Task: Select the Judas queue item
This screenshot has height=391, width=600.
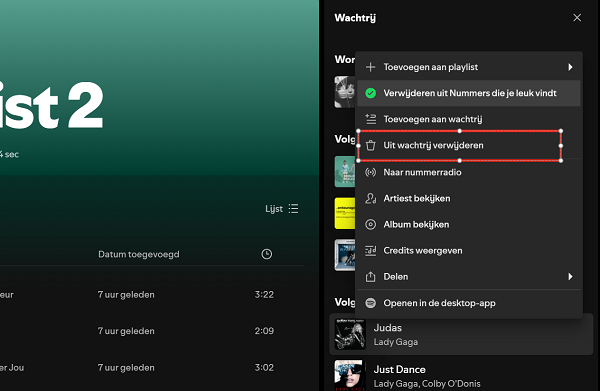Action: [x=461, y=334]
